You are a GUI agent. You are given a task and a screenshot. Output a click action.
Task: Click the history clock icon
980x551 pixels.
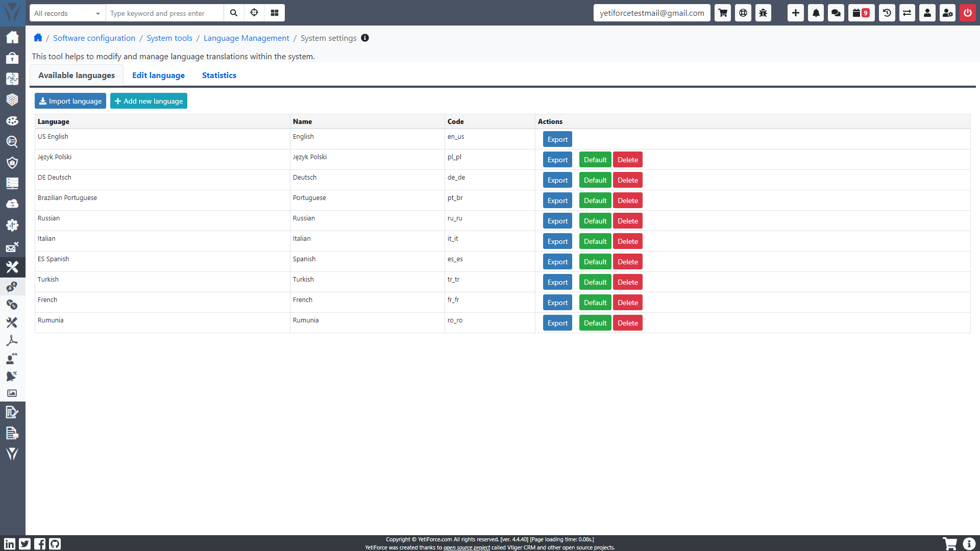tap(887, 13)
